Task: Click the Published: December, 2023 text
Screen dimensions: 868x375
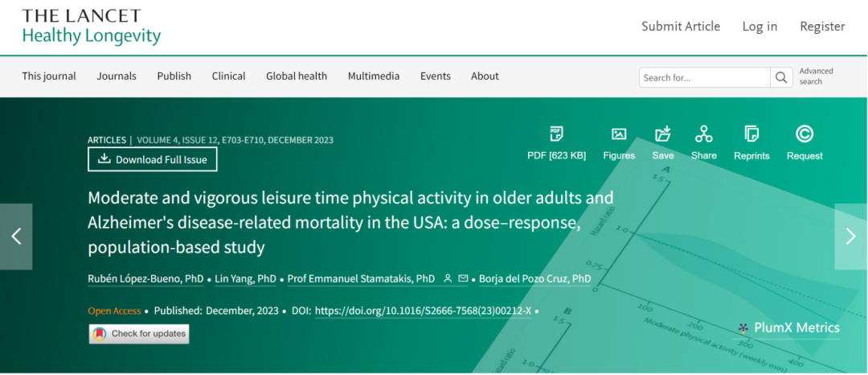Action: 216,311
